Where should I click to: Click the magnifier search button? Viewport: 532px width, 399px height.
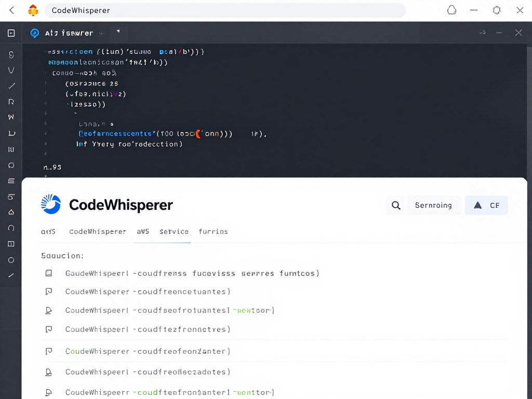pos(396,205)
